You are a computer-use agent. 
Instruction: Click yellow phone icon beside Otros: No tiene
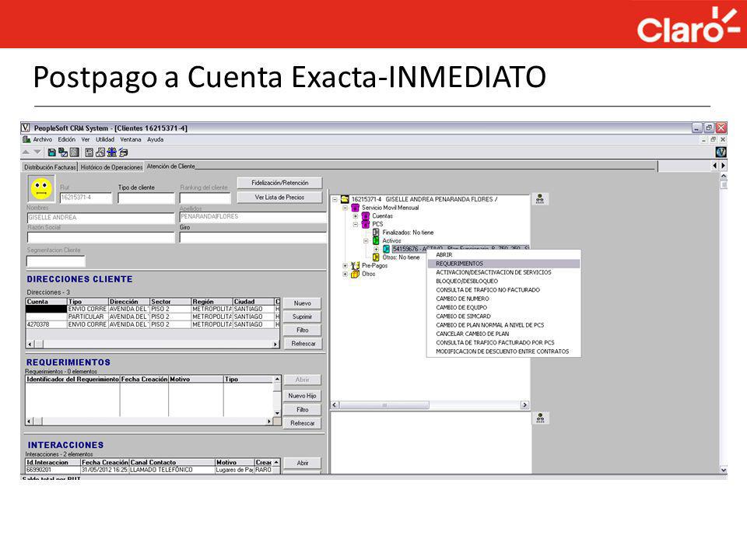(x=376, y=257)
